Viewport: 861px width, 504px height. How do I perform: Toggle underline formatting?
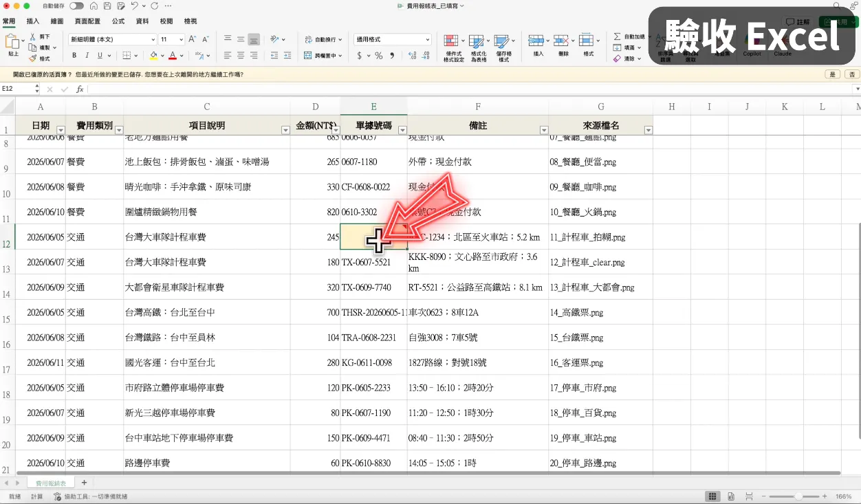100,56
